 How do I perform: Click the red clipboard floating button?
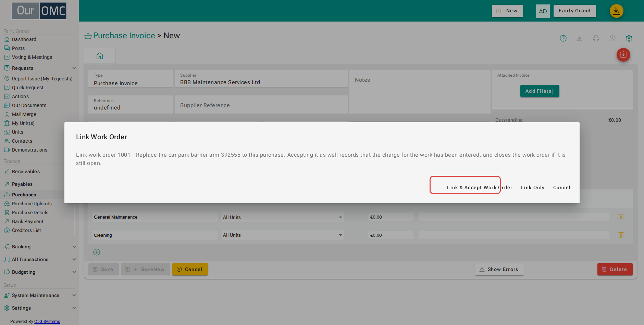tap(623, 55)
